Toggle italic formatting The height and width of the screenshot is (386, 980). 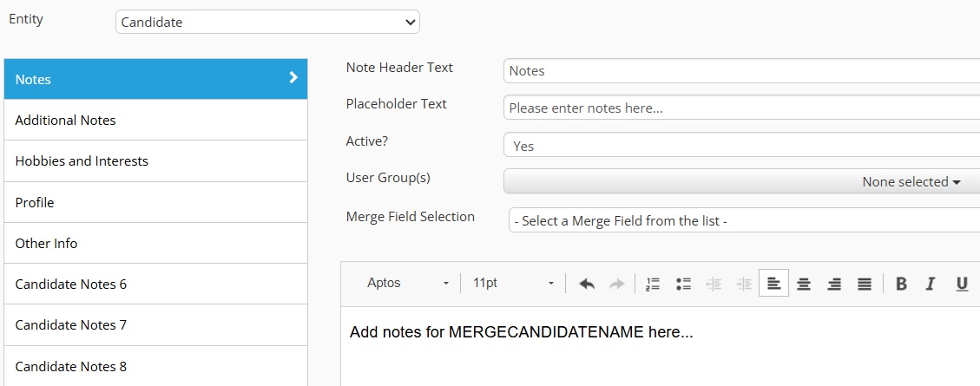pos(931,284)
